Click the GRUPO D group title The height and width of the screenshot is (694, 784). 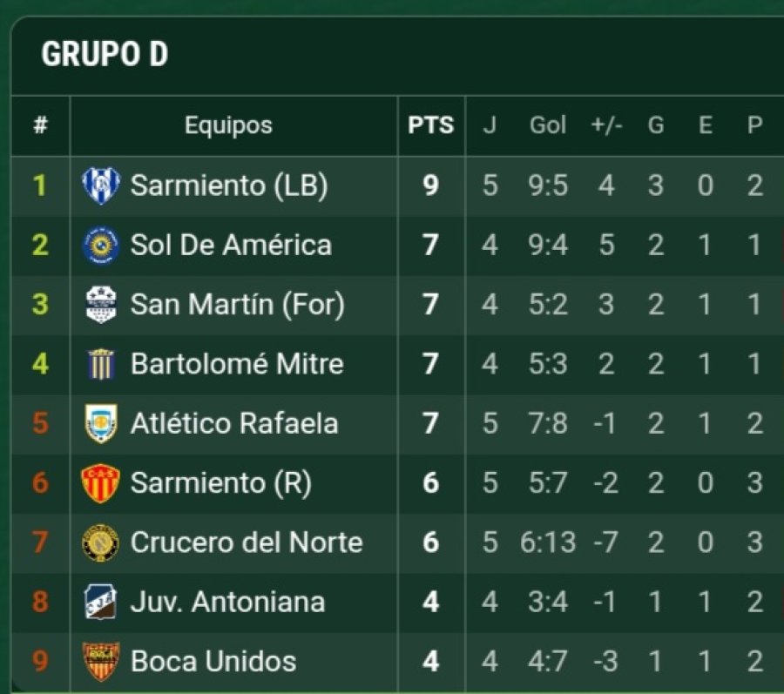coord(105,54)
